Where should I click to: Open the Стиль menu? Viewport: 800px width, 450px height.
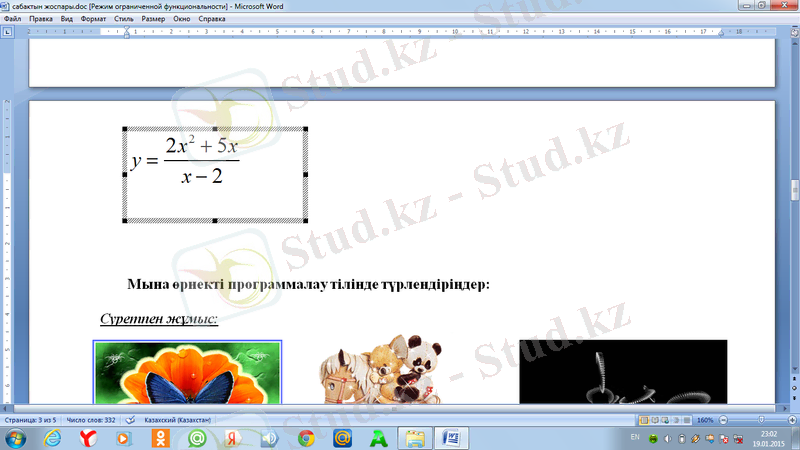pos(125,18)
